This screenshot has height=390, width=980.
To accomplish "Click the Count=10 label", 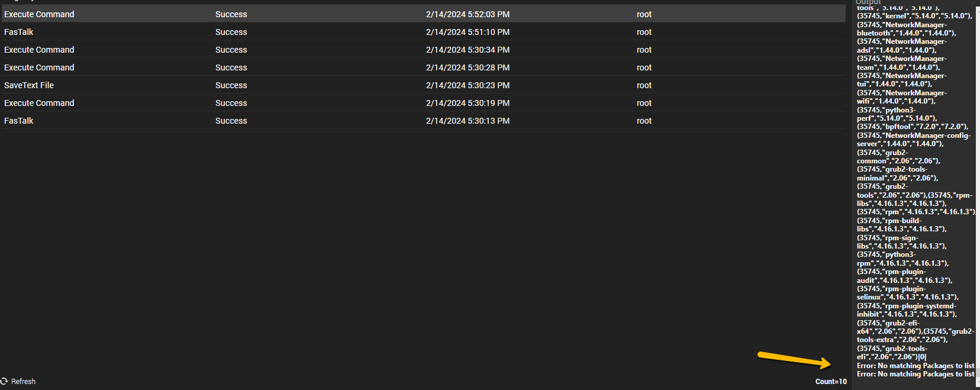I will pos(831,382).
